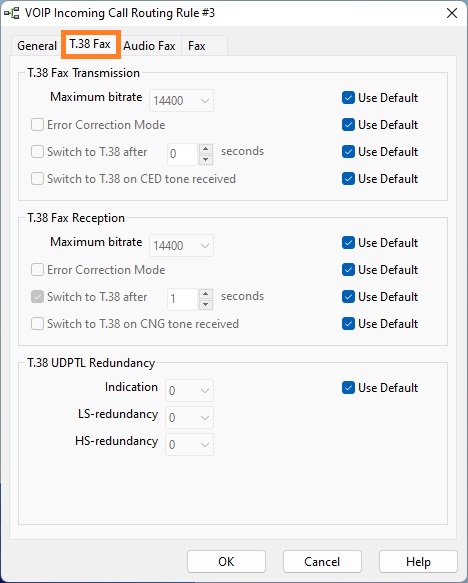The height and width of the screenshot is (583, 468).
Task: Decrease the transmission Switch to T.38 seconds spinner
Action: pyautogui.click(x=206, y=160)
